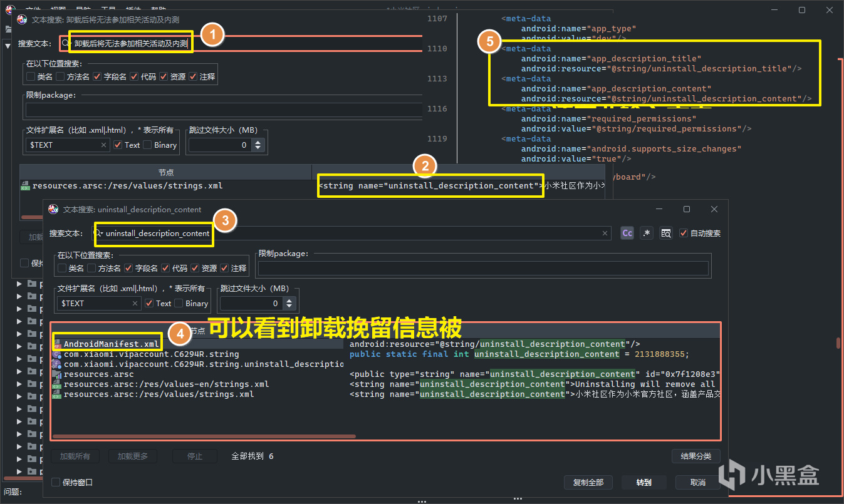Focus 限制package field in front dialog
The width and height of the screenshot is (844, 504).
(483, 269)
